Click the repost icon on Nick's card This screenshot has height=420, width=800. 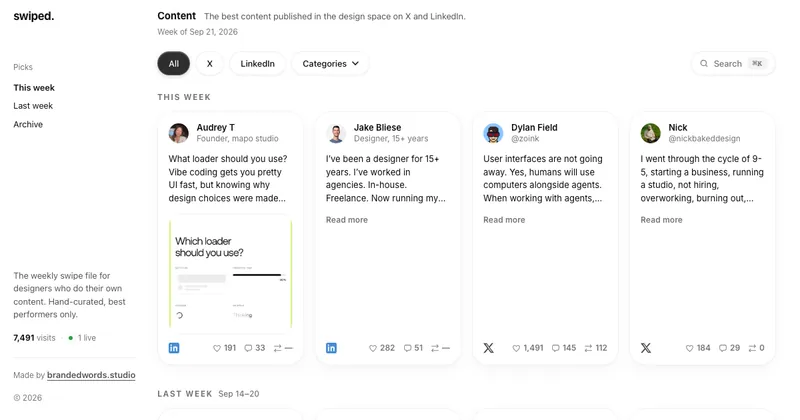pyautogui.click(x=752, y=348)
